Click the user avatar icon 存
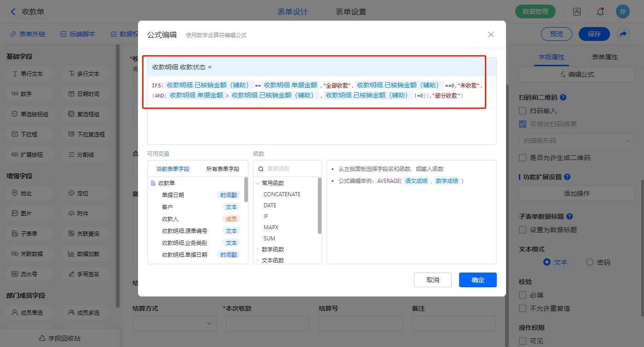 (622, 12)
